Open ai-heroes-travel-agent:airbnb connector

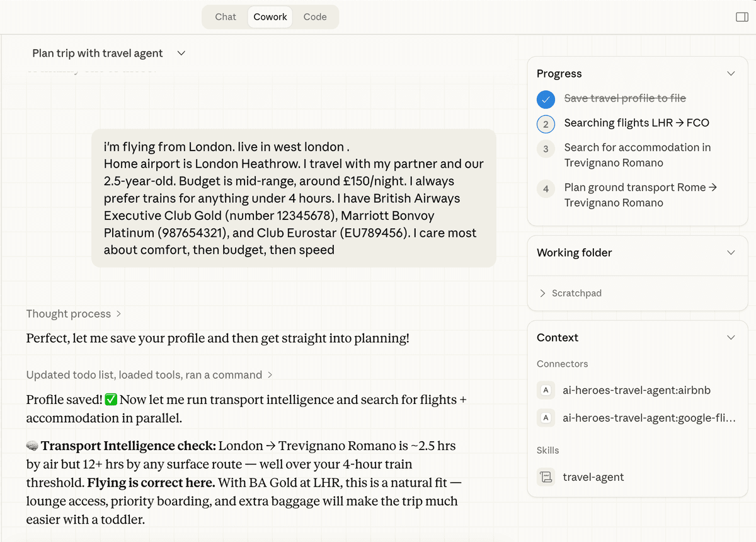pos(636,390)
